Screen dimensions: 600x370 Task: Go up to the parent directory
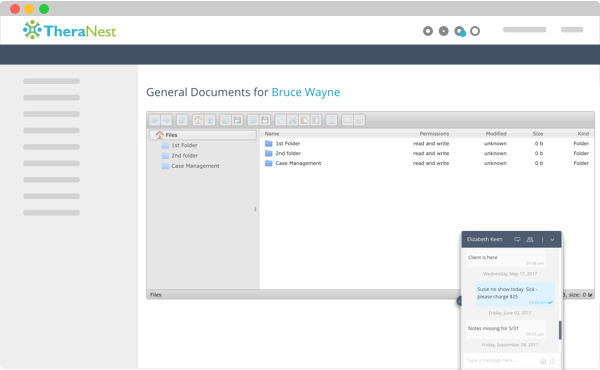click(210, 121)
